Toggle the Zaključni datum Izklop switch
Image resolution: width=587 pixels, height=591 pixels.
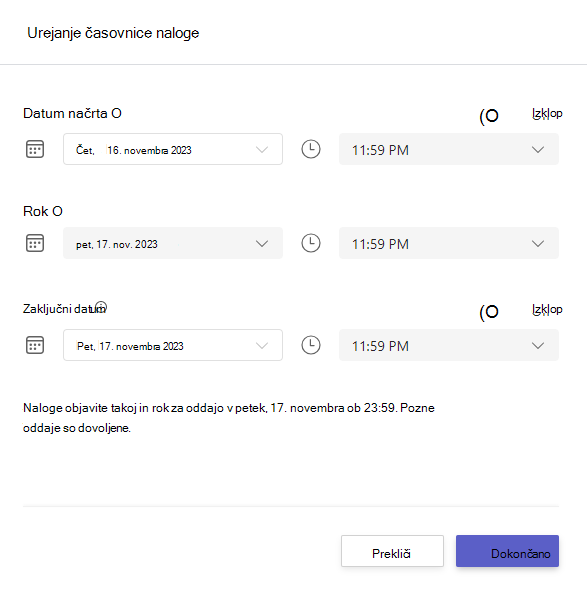(x=489, y=312)
